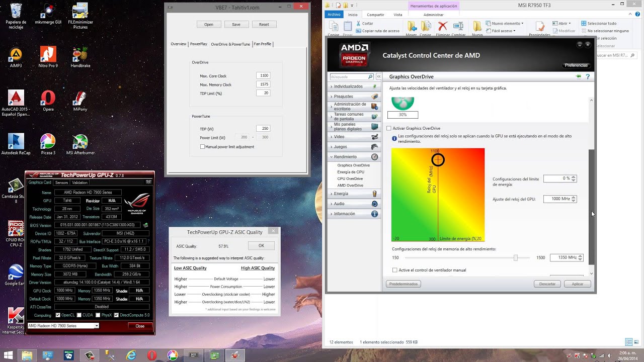The image size is (644, 362).
Task: Click the Propiedades icon in Explorer ribbon
Action: (x=539, y=29)
